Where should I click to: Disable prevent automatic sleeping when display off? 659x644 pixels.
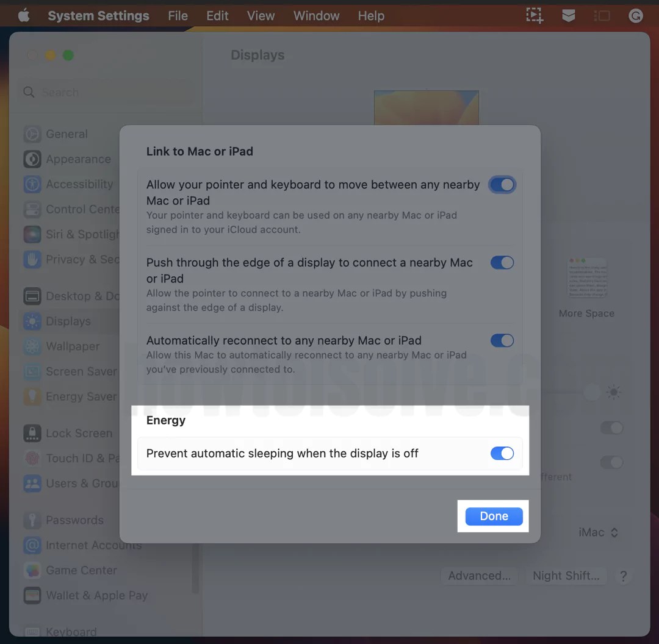pyautogui.click(x=502, y=453)
